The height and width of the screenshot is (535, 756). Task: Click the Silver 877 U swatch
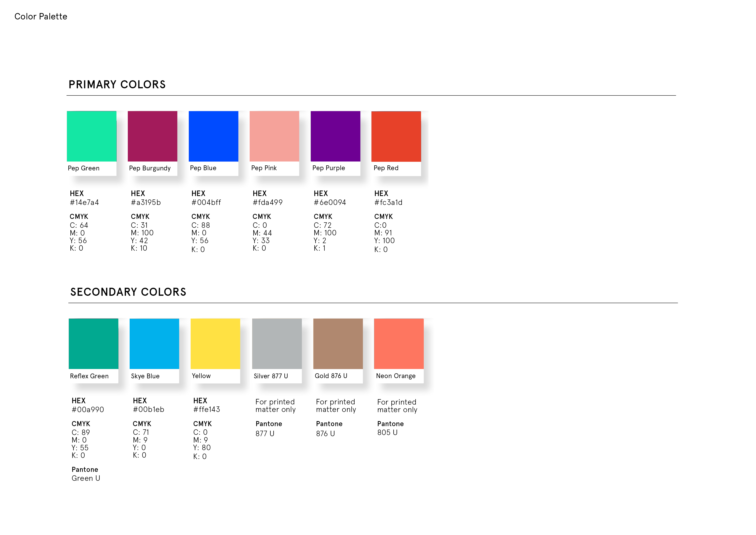coord(277,343)
